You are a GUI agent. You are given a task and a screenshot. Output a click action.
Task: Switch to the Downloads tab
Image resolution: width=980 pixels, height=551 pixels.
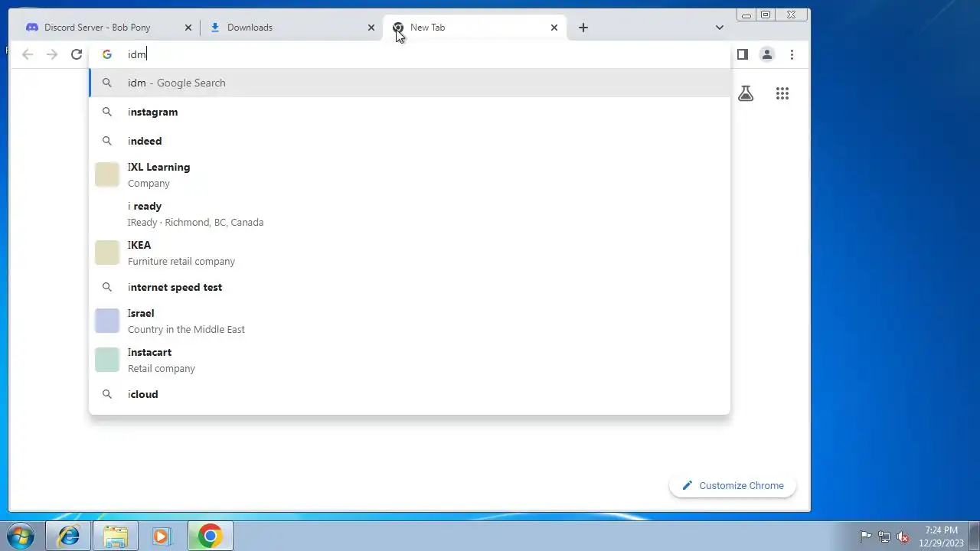[x=291, y=28]
